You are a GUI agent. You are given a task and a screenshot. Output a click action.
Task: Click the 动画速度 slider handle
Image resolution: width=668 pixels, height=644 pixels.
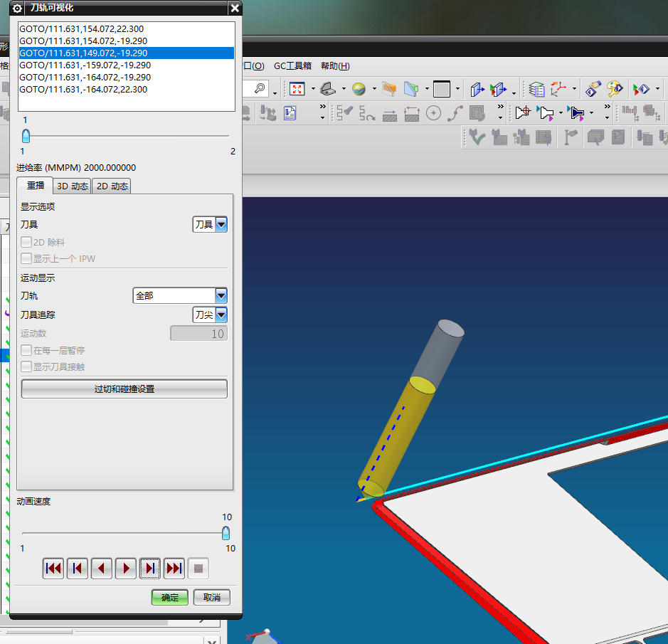click(226, 533)
